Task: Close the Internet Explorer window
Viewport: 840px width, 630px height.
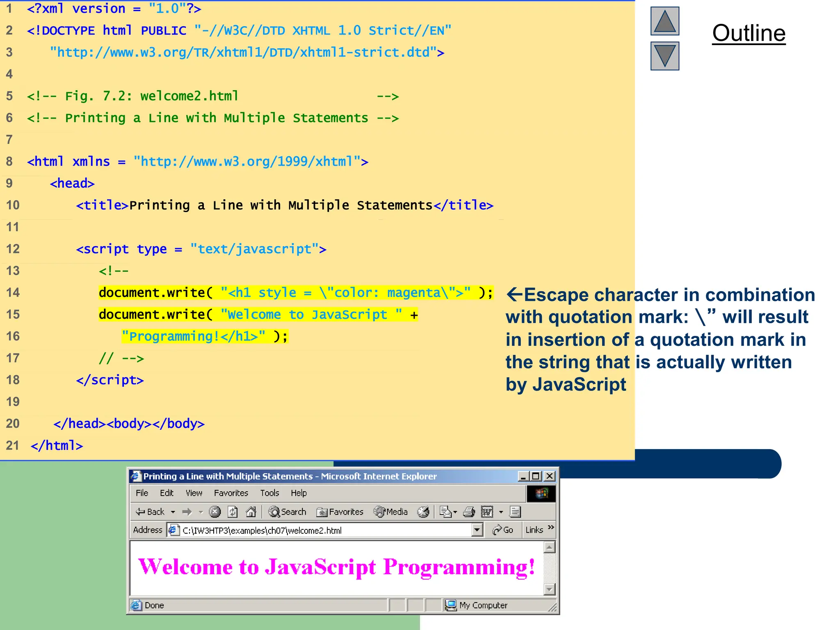Action: point(550,476)
